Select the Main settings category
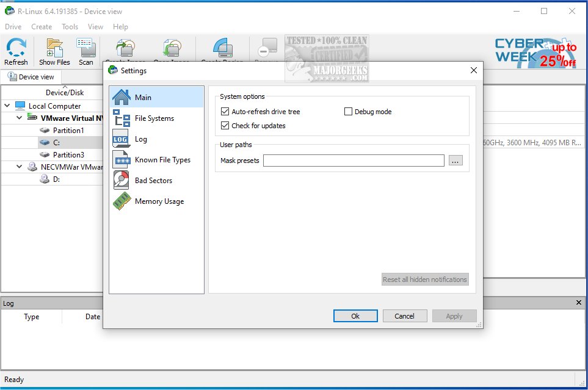The image size is (588, 390). 157,97
